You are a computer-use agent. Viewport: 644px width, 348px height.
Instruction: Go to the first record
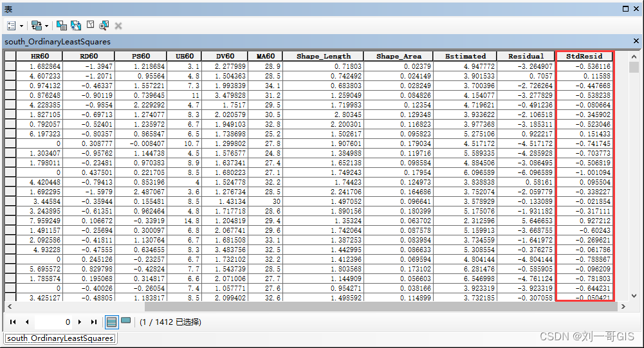(x=13, y=322)
